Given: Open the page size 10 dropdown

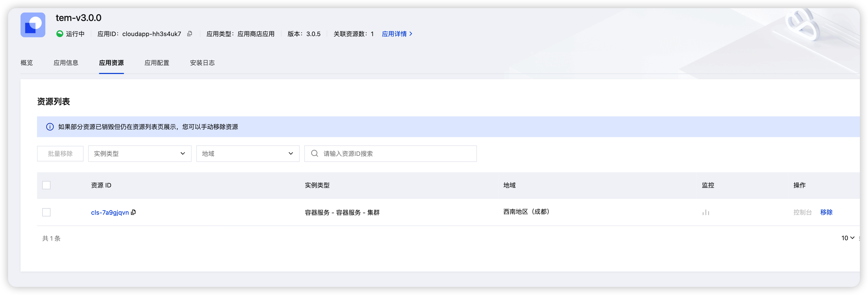Looking at the screenshot, I should (847, 238).
